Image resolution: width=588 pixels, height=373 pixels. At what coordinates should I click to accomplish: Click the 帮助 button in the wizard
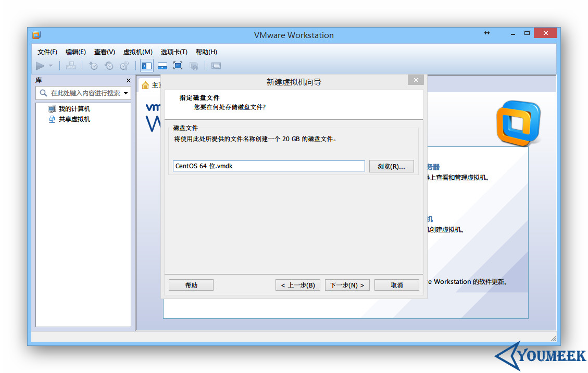(191, 284)
